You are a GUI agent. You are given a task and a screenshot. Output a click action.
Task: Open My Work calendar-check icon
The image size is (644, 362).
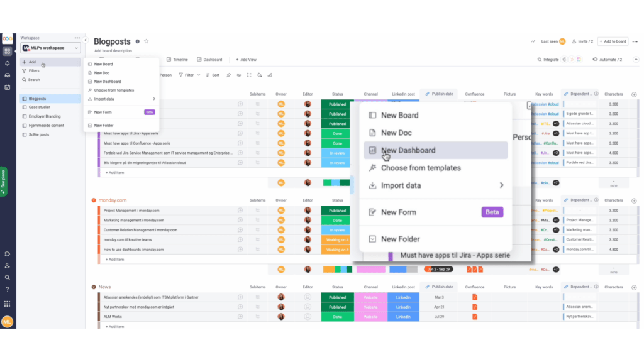[x=8, y=87]
